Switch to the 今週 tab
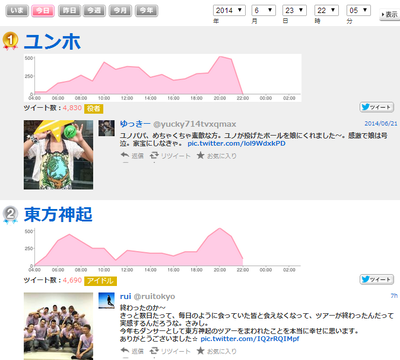 tap(94, 11)
